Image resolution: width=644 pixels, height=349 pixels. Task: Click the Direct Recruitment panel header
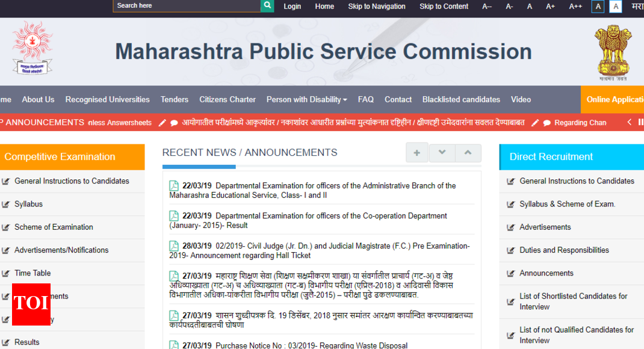(x=572, y=157)
